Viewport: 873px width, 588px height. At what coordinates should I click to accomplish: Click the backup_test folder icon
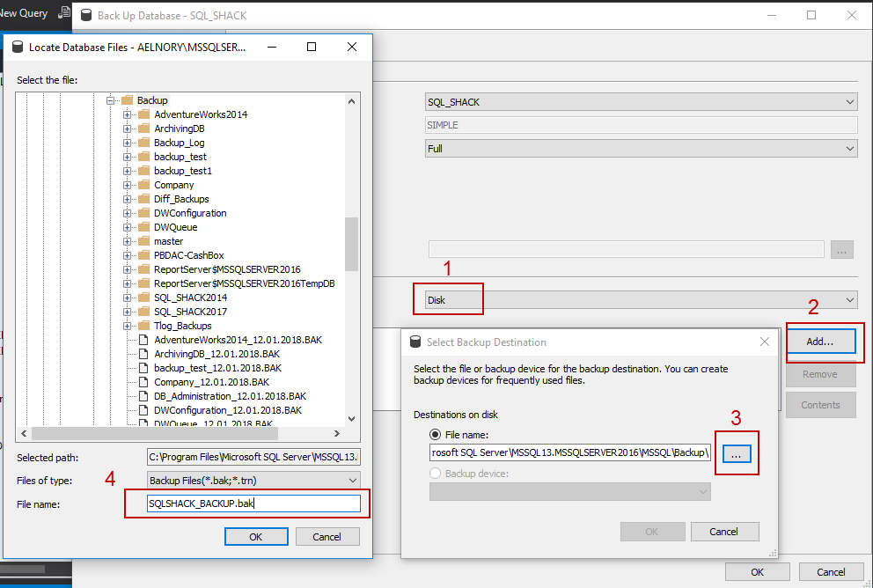(144, 157)
